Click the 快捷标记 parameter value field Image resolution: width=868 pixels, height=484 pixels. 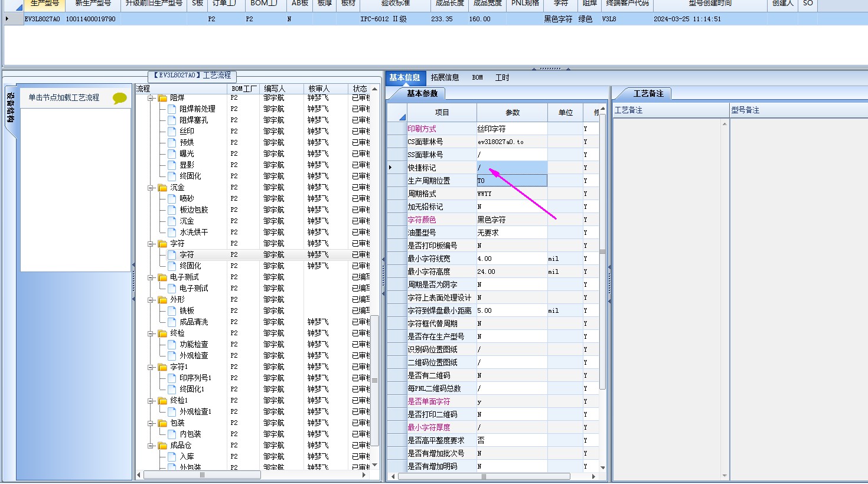512,168
